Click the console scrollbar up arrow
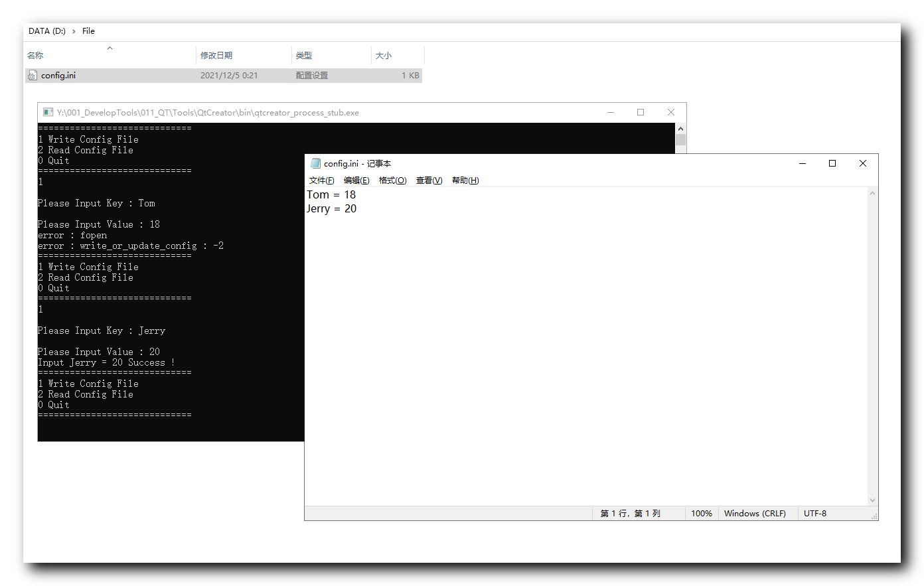The image size is (924, 586). pyautogui.click(x=680, y=128)
